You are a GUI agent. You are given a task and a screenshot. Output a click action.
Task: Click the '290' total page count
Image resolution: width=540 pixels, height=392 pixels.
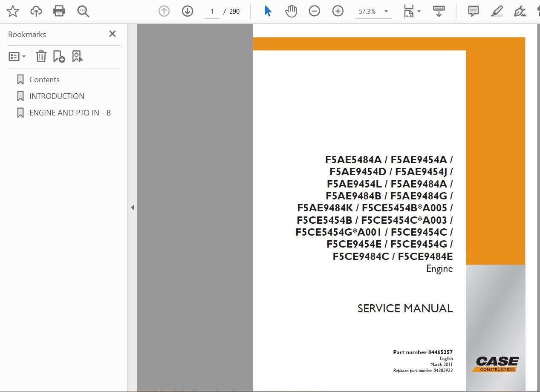click(x=234, y=12)
